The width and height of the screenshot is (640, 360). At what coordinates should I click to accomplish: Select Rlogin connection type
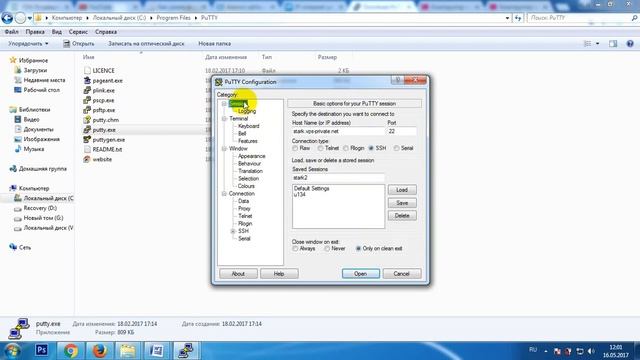346,148
